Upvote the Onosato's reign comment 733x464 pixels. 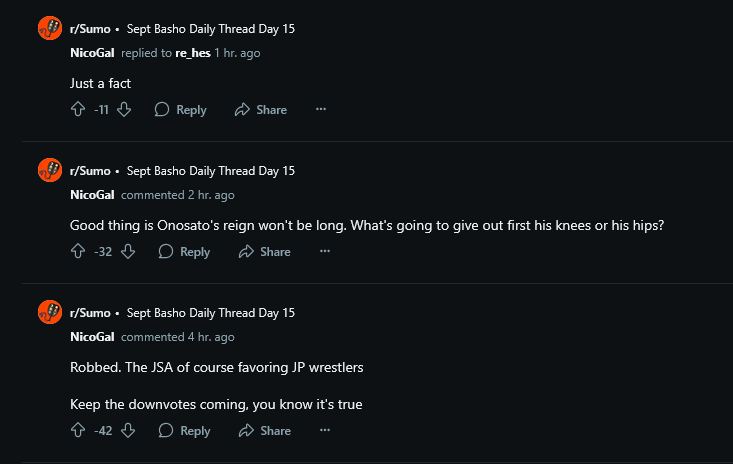78,251
